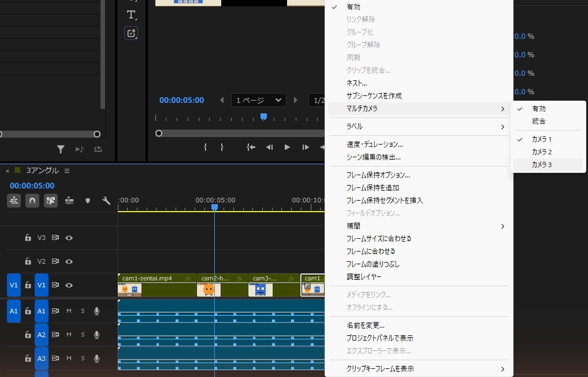Viewport: 588px width, 377px height.
Task: Click the filter icon in project panel
Action: [61, 149]
